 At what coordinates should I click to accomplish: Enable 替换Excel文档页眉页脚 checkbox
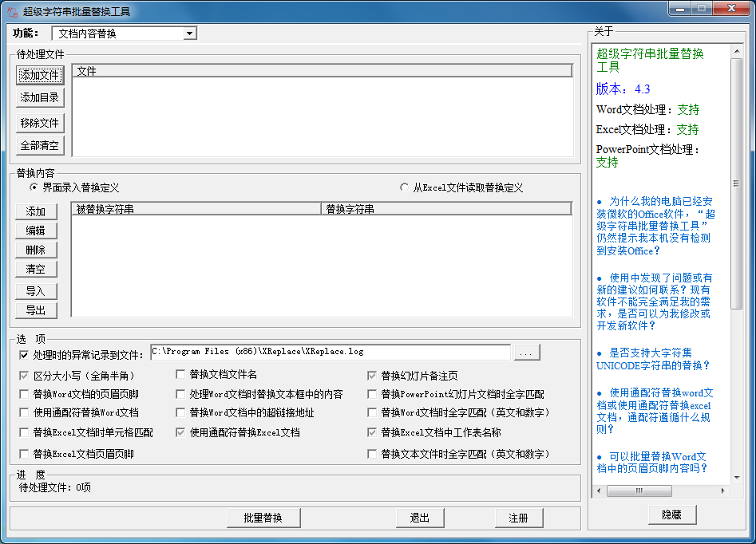tap(24, 454)
